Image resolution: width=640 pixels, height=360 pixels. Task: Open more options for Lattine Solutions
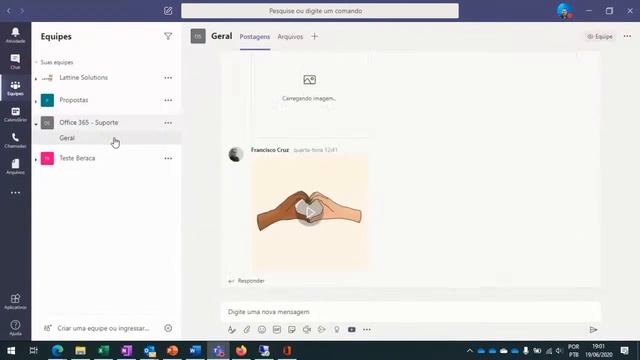click(168, 78)
